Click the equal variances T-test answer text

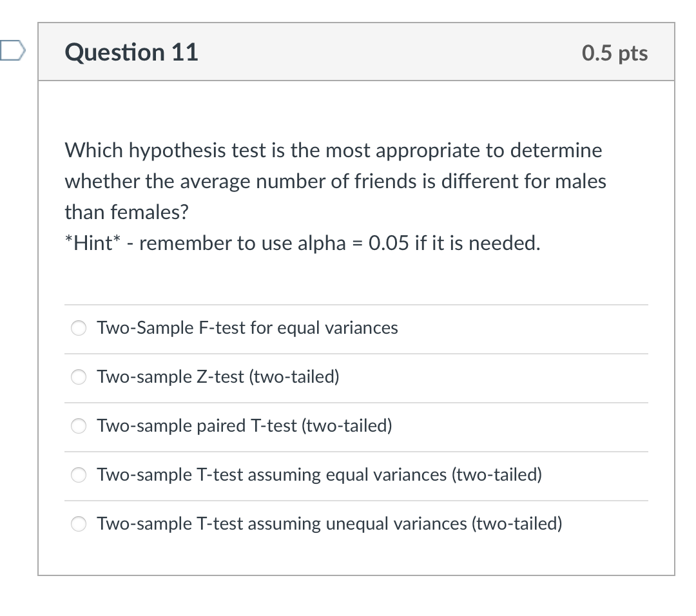(319, 475)
